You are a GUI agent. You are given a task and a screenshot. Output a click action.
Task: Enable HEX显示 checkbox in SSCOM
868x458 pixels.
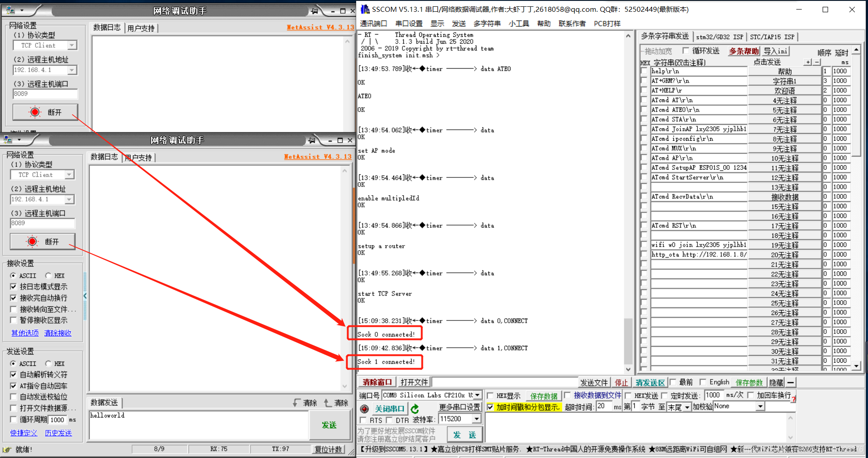pyautogui.click(x=490, y=396)
